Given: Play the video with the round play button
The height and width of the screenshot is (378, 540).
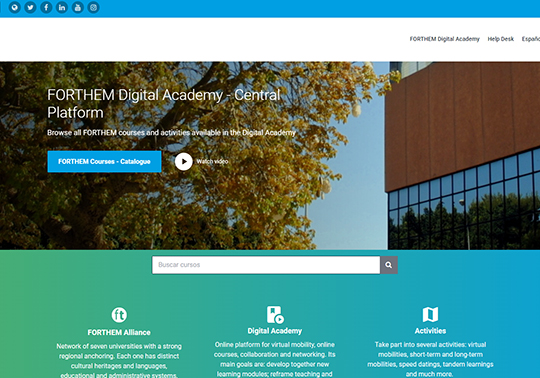Looking at the screenshot, I should [184, 161].
